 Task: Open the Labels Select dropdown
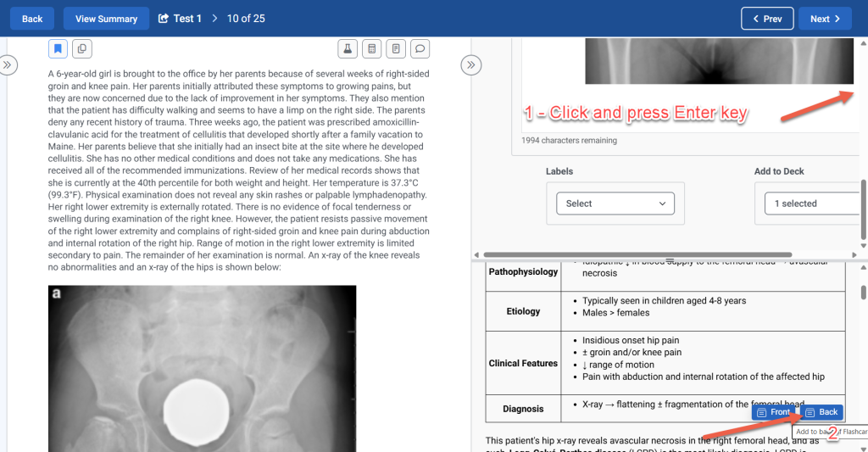click(615, 204)
